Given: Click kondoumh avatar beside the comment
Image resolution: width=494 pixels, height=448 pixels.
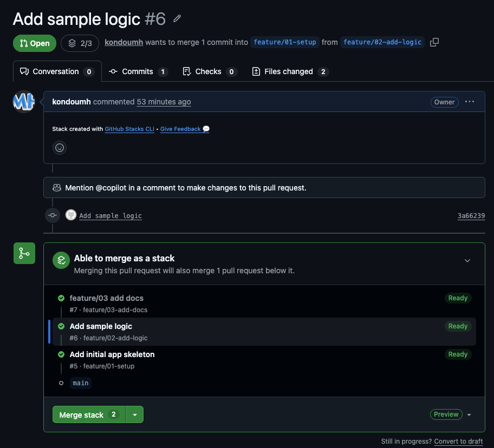Looking at the screenshot, I should point(24,102).
